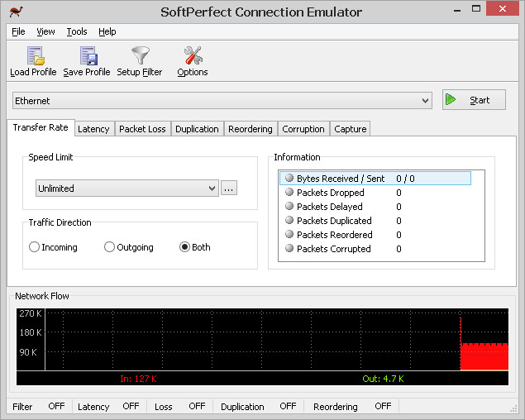Click the Latency OFF status bar entry

tap(108, 406)
